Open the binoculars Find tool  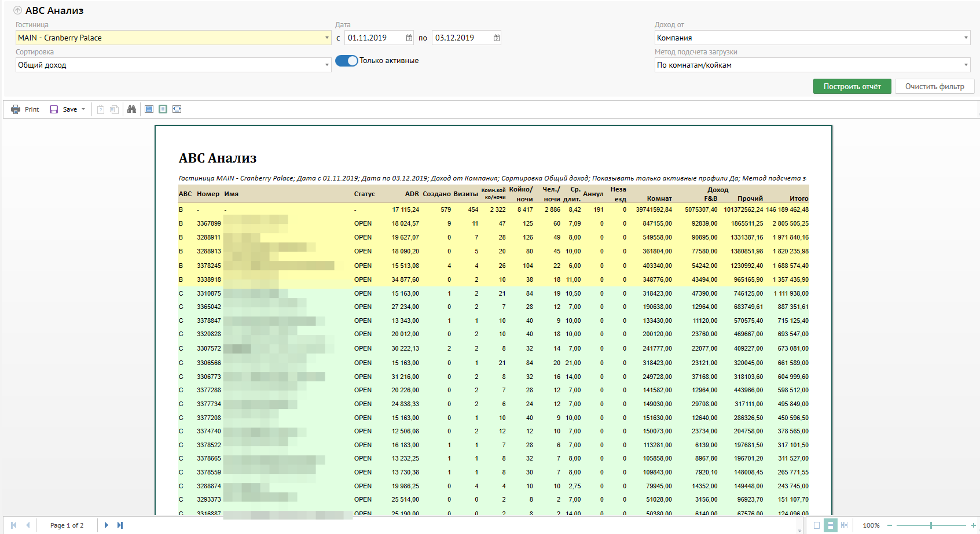click(131, 109)
